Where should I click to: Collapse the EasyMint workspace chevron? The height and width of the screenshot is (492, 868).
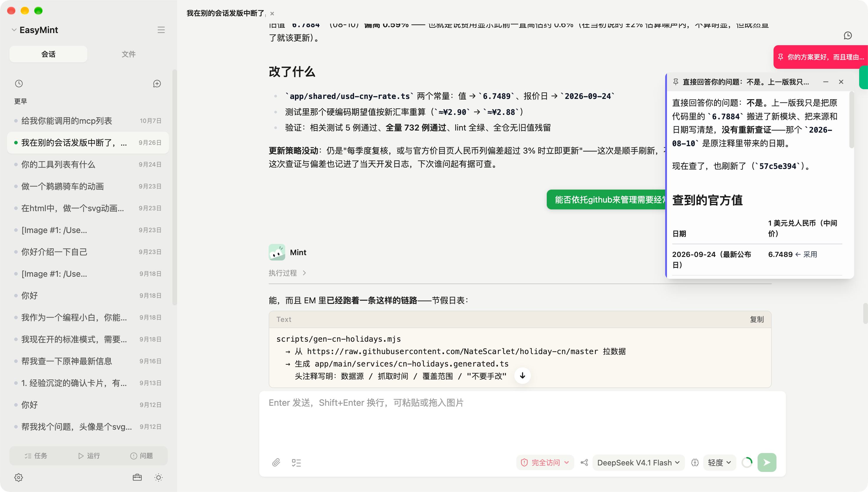coord(14,30)
